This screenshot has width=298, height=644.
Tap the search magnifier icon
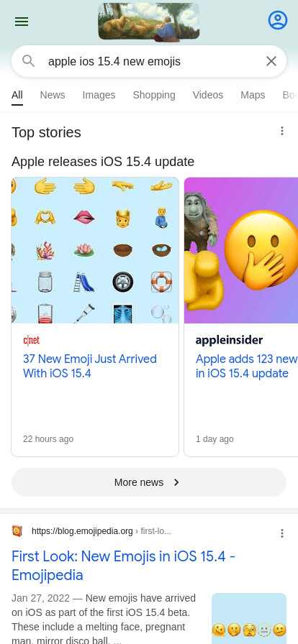[x=28, y=61]
